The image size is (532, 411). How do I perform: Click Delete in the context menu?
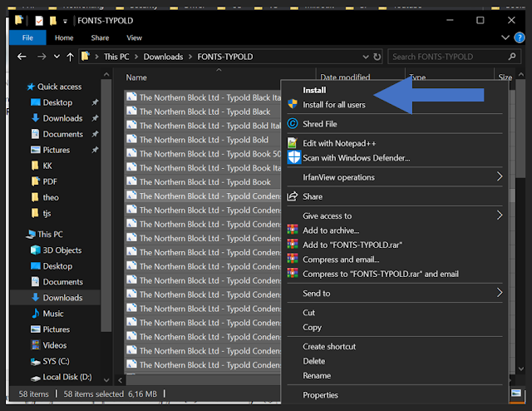[314, 361]
